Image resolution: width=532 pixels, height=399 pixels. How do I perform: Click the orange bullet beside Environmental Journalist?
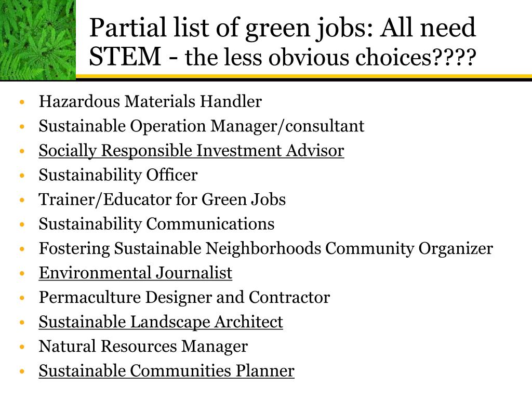point(22,273)
